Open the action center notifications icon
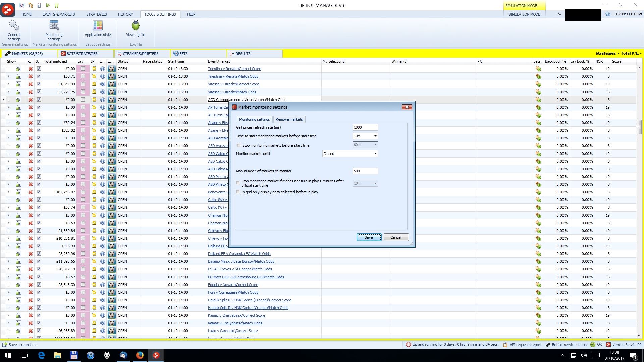The width and height of the screenshot is (644, 362). coord(633,355)
